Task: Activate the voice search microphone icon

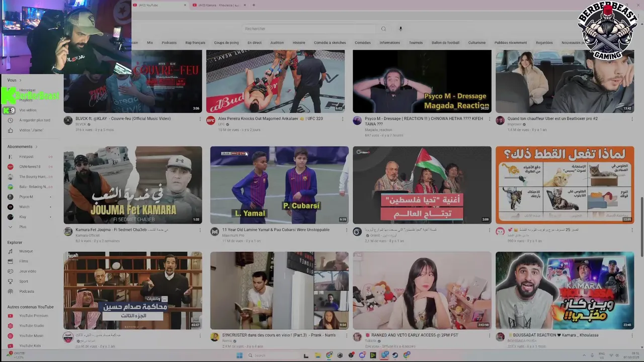Action: [400, 29]
